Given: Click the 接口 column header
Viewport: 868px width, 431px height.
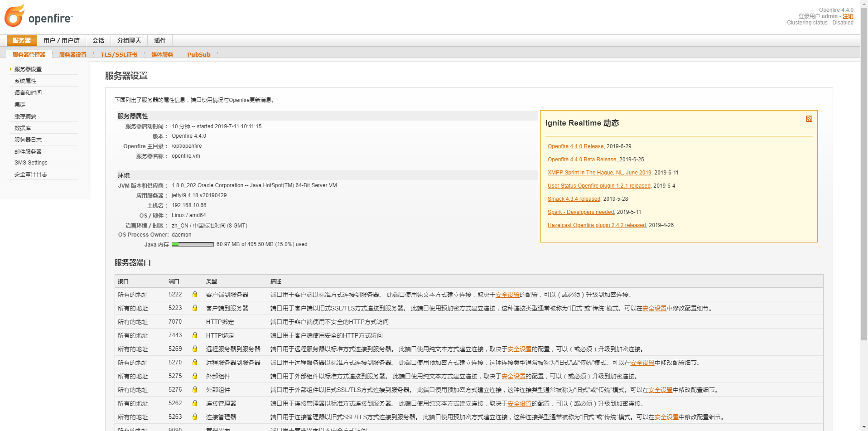Looking at the screenshot, I should 123,281.
